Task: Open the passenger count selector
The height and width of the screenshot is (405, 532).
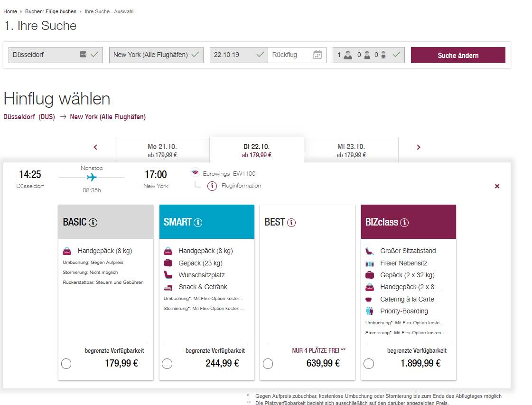Action: tap(369, 55)
